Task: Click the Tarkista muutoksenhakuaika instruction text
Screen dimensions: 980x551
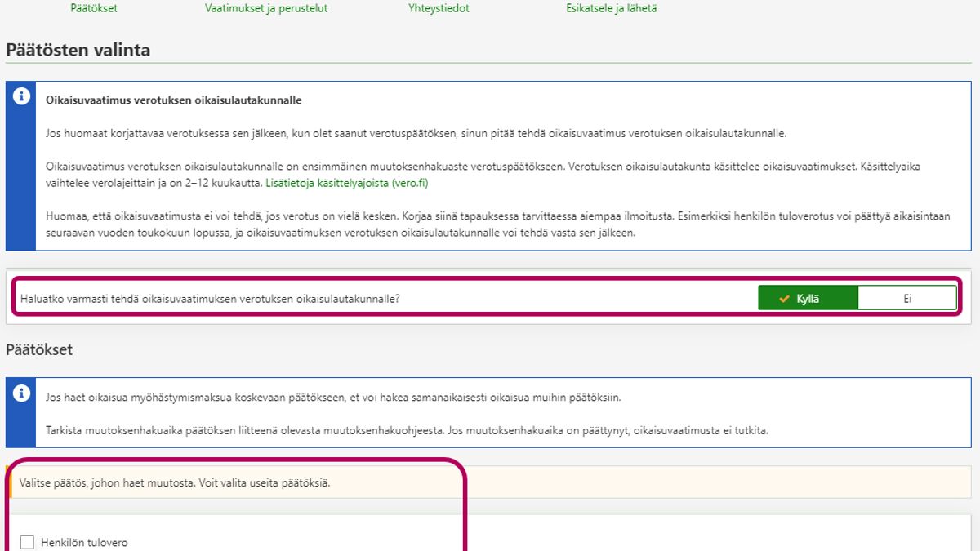Action: [x=407, y=430]
